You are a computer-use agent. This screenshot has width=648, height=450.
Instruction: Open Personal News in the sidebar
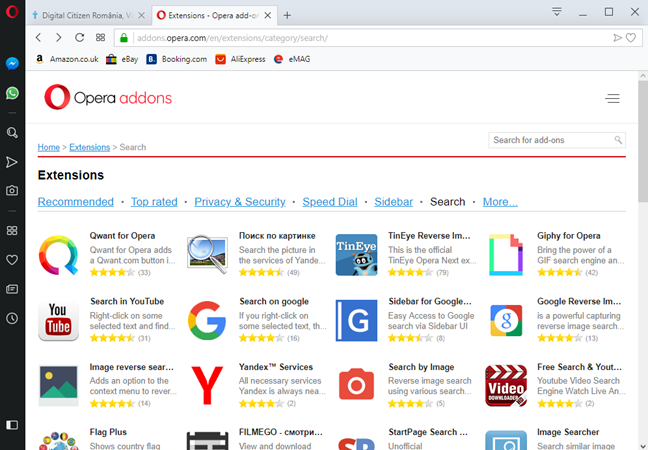coord(12,289)
